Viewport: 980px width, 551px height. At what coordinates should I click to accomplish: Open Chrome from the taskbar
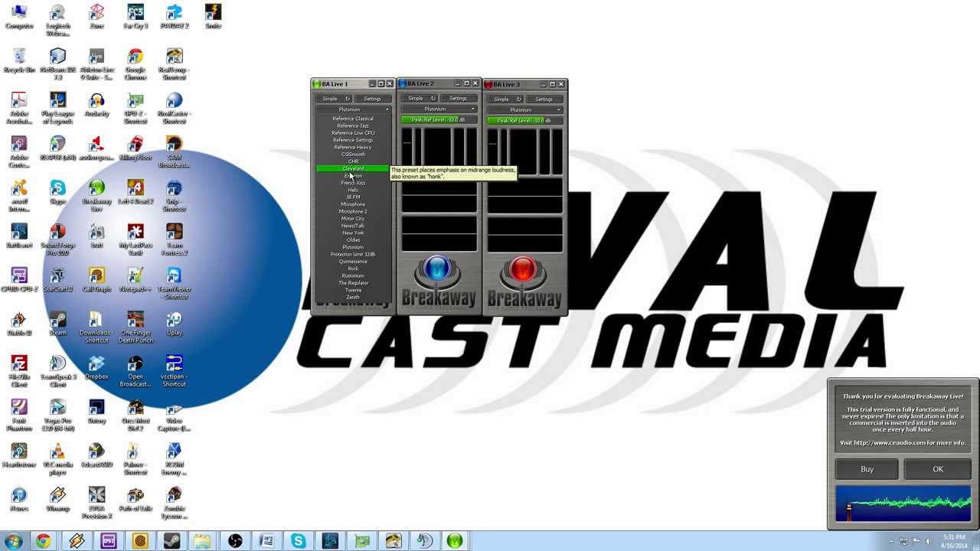pyautogui.click(x=43, y=541)
